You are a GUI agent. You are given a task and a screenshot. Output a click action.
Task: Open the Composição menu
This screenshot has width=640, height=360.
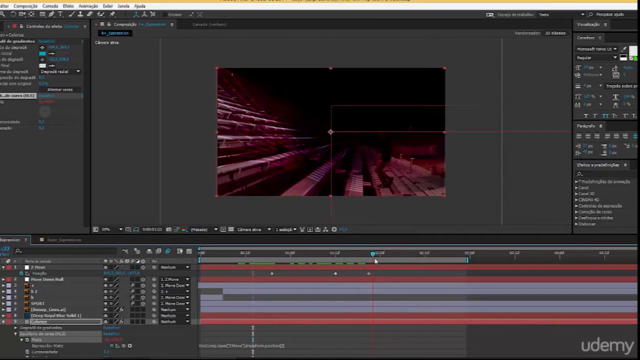point(25,6)
